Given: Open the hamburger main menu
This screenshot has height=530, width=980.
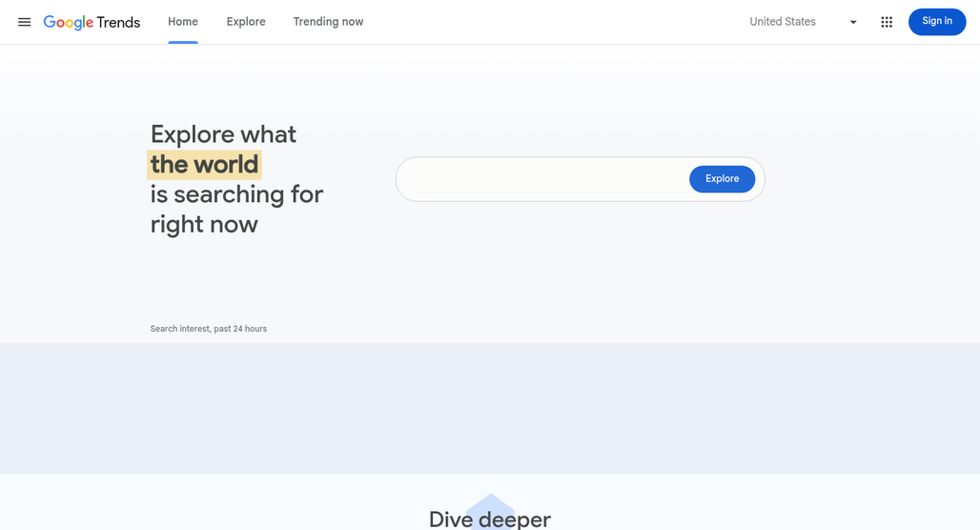Looking at the screenshot, I should tap(25, 22).
